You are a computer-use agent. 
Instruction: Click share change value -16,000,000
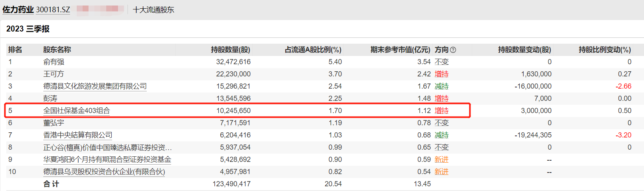point(533,86)
